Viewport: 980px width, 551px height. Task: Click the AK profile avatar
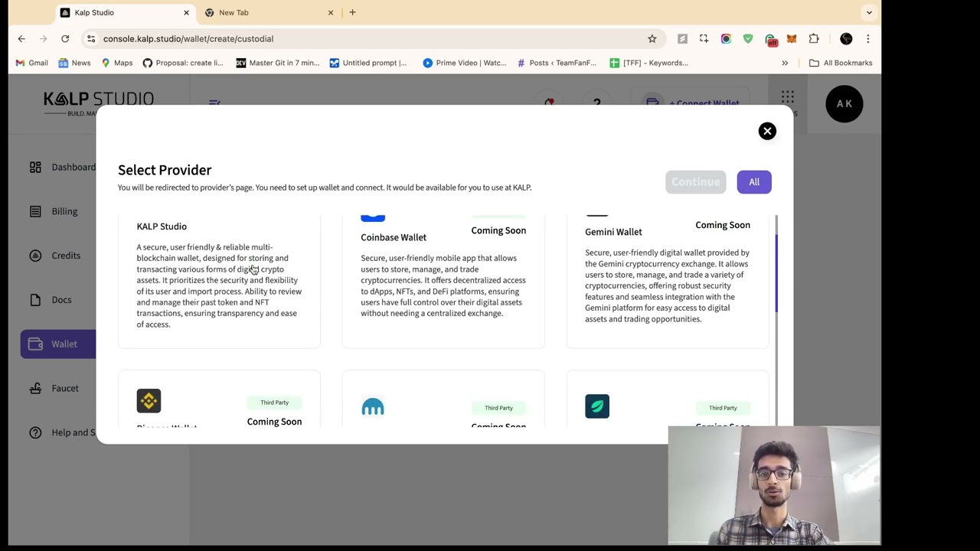(x=844, y=103)
